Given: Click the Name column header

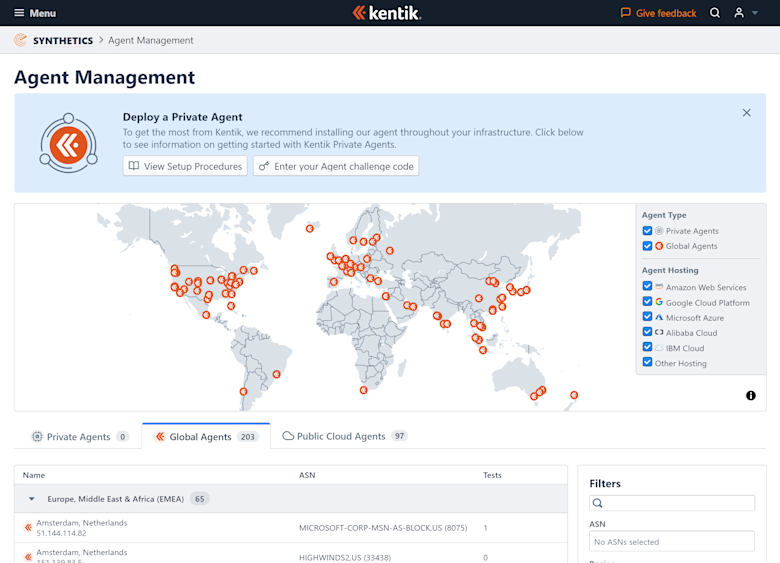Looking at the screenshot, I should coord(34,475).
